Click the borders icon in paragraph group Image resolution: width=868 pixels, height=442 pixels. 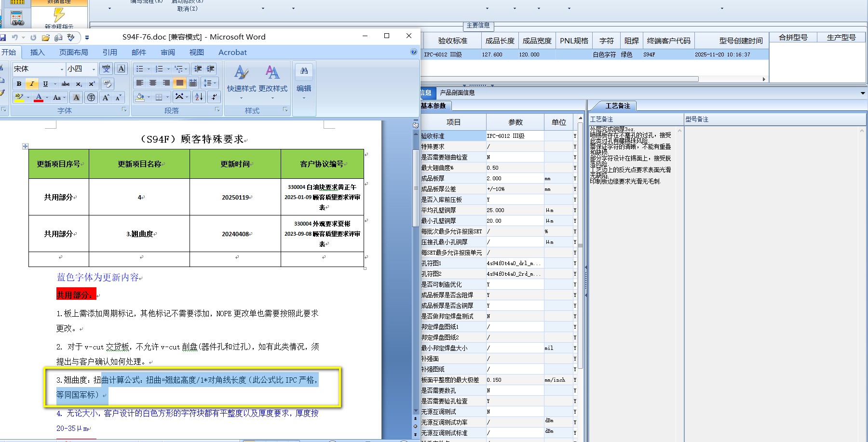[159, 97]
